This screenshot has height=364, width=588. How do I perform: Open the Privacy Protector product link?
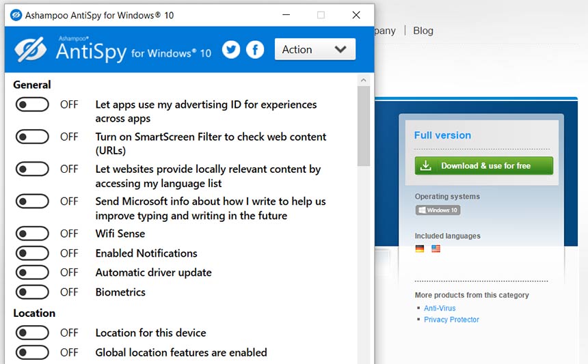tap(451, 320)
